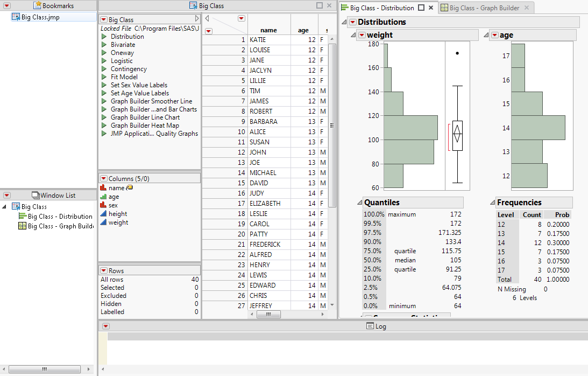Screen dimensions: 588x376
Task: Run the Graph Builder Heat Map script
Action: click(104, 126)
